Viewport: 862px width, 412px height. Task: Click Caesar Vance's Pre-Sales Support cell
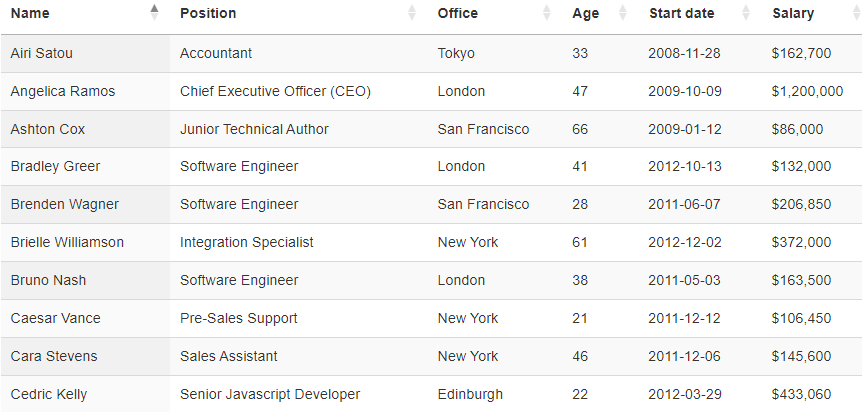coord(299,318)
